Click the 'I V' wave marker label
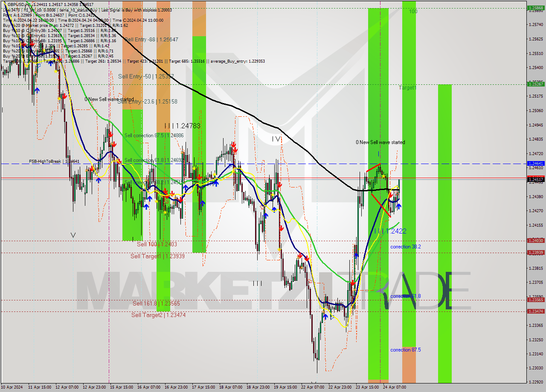Viewport: 546px width, 392px height. [x=276, y=139]
